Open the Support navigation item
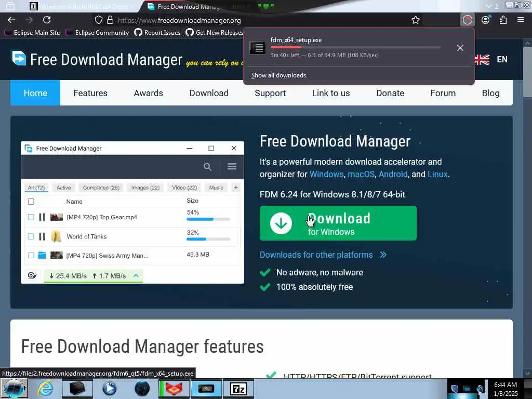The image size is (532, 399). [270, 93]
